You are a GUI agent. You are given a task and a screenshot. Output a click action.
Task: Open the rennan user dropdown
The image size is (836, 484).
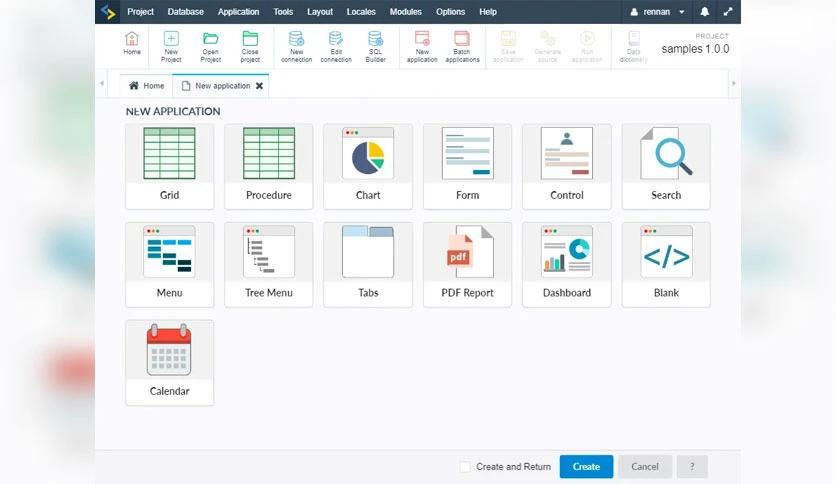tap(657, 12)
